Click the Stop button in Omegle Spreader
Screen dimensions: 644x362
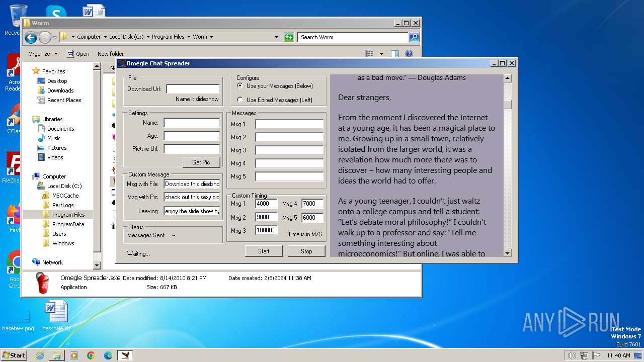pyautogui.click(x=306, y=251)
